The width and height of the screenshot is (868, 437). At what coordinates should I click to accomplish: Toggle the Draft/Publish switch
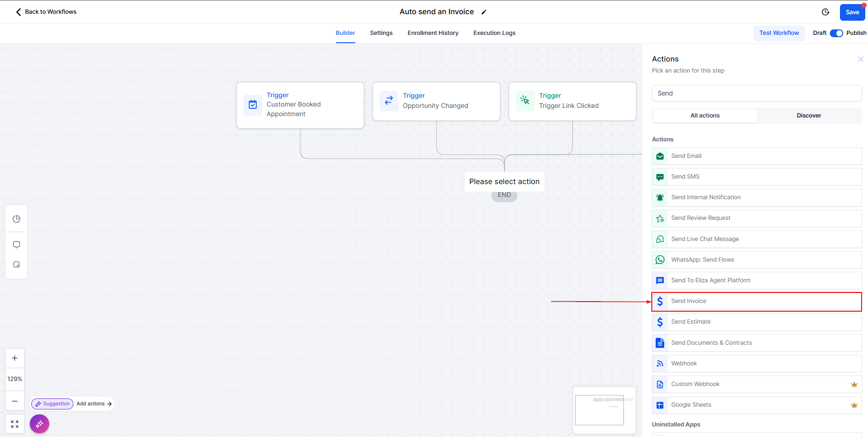click(x=836, y=33)
